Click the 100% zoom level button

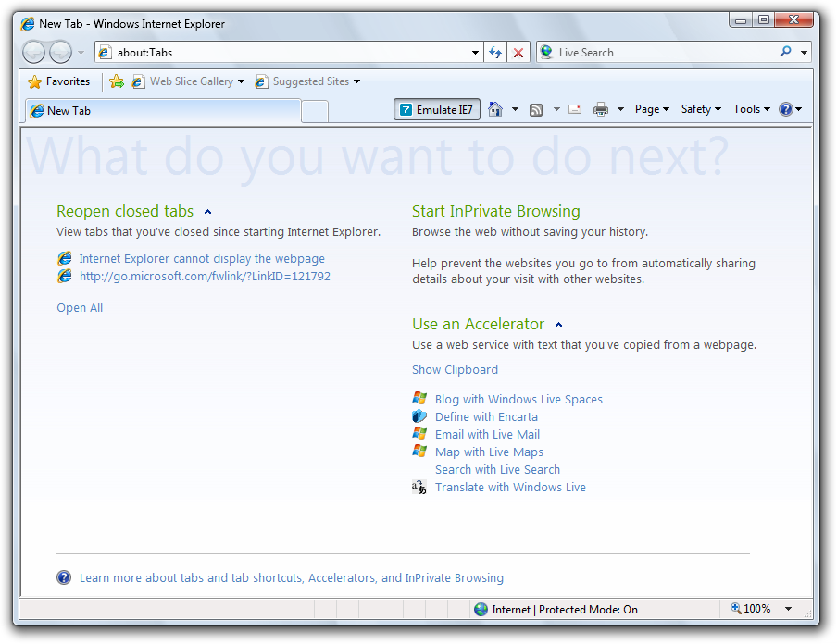tap(751, 609)
